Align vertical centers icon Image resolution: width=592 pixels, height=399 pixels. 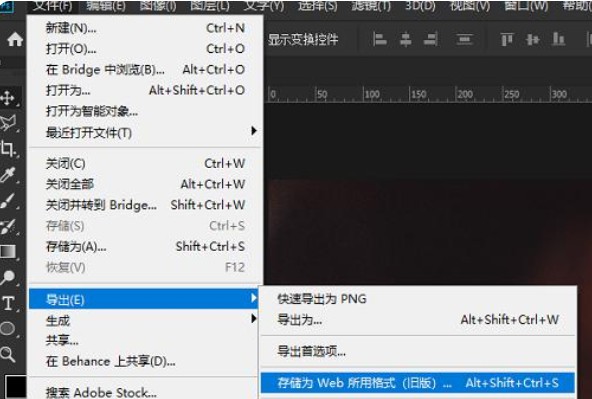click(533, 39)
